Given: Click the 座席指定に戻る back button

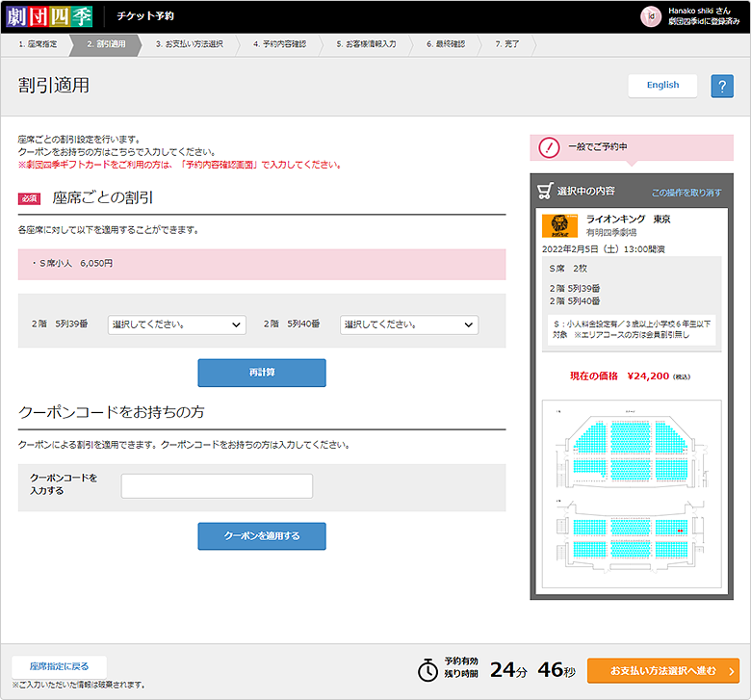Looking at the screenshot, I should pos(59,666).
